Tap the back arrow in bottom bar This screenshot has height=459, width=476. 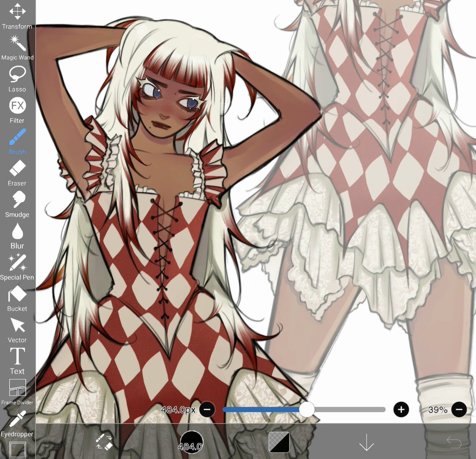click(x=454, y=442)
